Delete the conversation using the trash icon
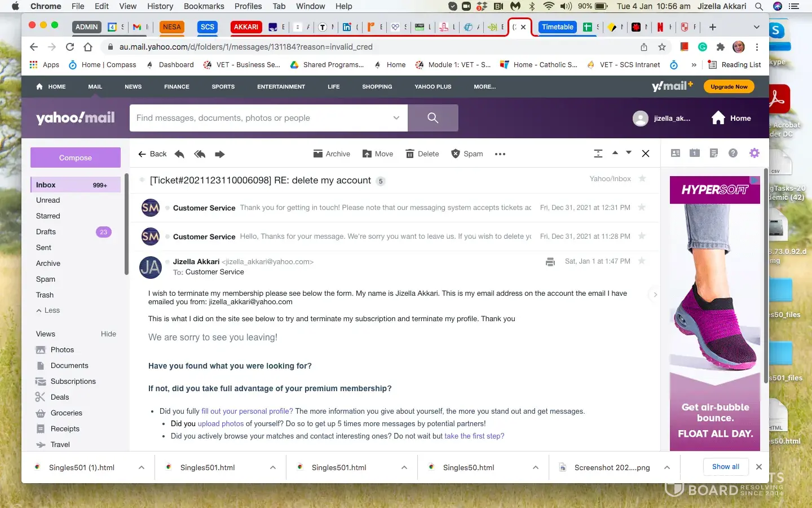The image size is (812, 508). 410,154
